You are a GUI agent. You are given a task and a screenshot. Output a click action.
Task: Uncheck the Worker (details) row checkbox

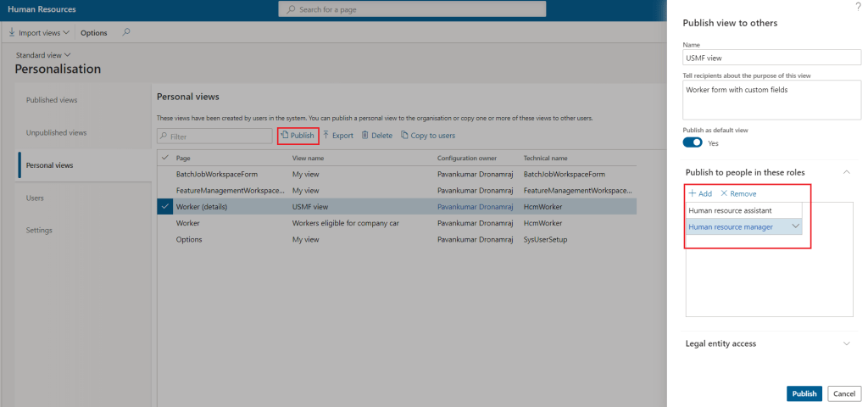(164, 206)
